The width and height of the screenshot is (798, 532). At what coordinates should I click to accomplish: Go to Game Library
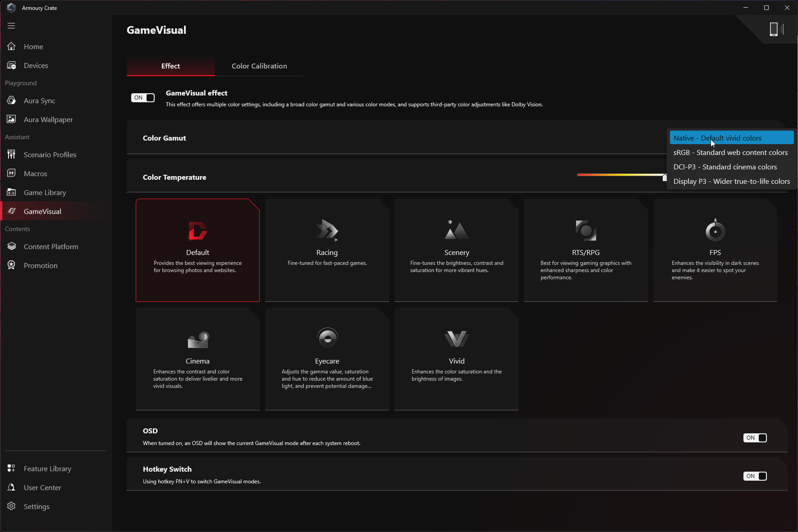56,192
